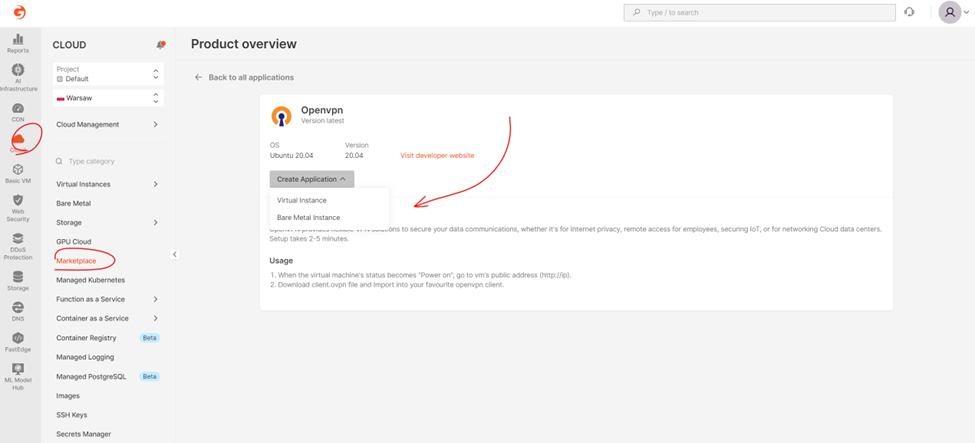The image size is (975, 443).
Task: Open Basic VM section
Action: point(18,174)
